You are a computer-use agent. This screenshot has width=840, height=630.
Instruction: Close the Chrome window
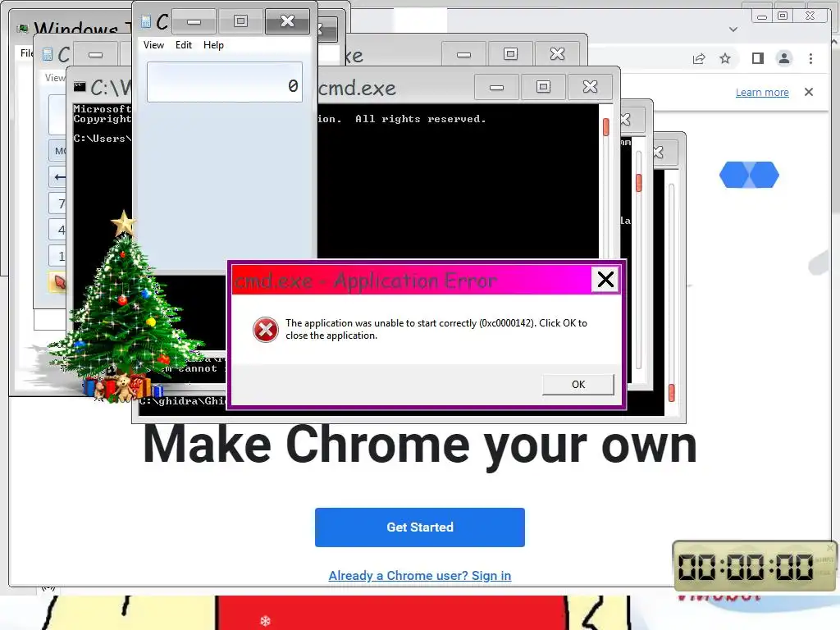point(810,16)
